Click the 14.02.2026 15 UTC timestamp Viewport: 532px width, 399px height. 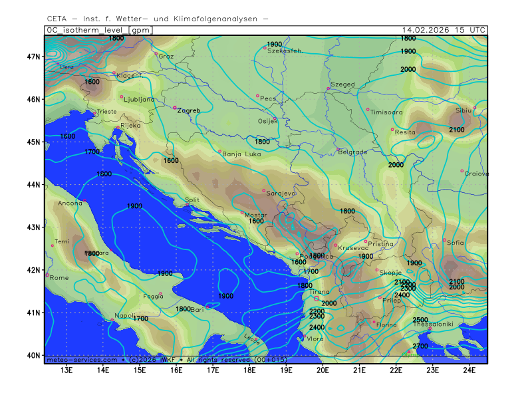pyautogui.click(x=444, y=30)
